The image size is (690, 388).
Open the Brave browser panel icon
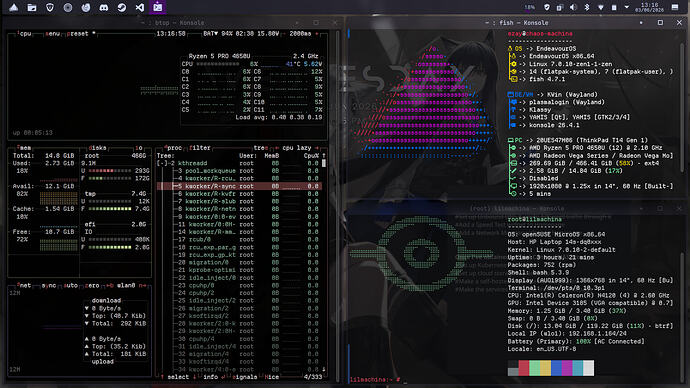click(x=50, y=7)
